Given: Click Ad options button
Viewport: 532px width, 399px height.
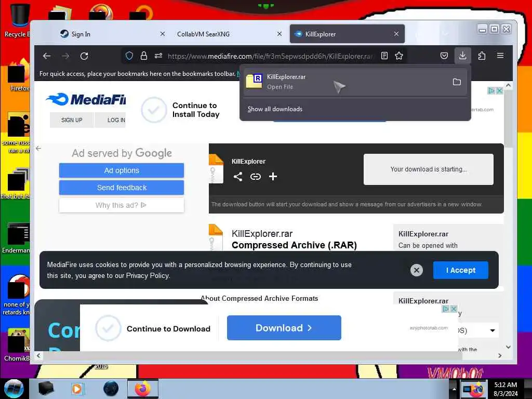Looking at the screenshot, I should (x=122, y=170).
